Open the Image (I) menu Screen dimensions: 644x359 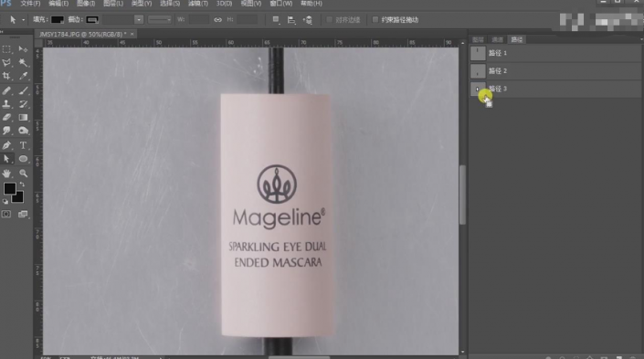click(86, 4)
